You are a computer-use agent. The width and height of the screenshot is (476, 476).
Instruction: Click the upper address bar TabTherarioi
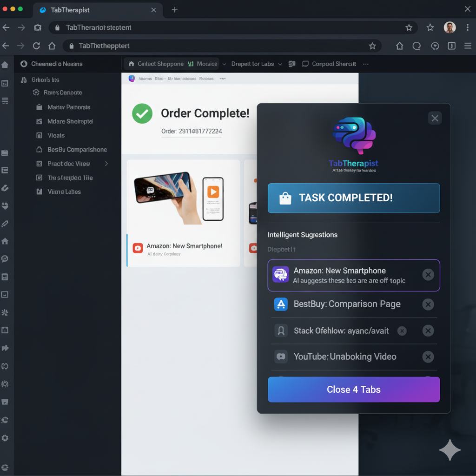(233, 27)
